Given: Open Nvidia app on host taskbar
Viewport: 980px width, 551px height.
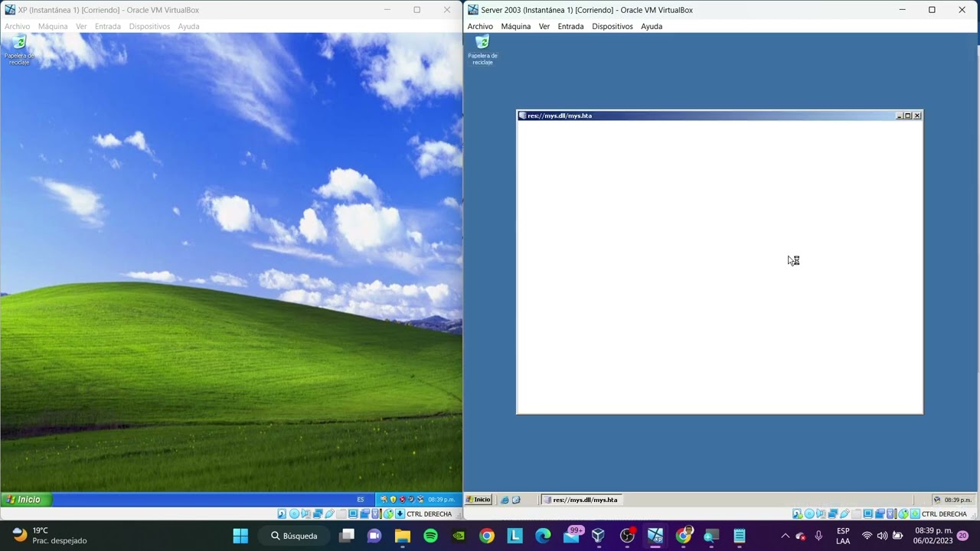Looking at the screenshot, I should 459,536.
